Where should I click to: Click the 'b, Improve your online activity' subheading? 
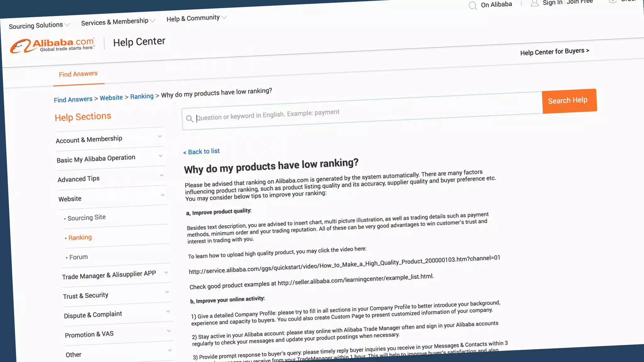(x=227, y=300)
